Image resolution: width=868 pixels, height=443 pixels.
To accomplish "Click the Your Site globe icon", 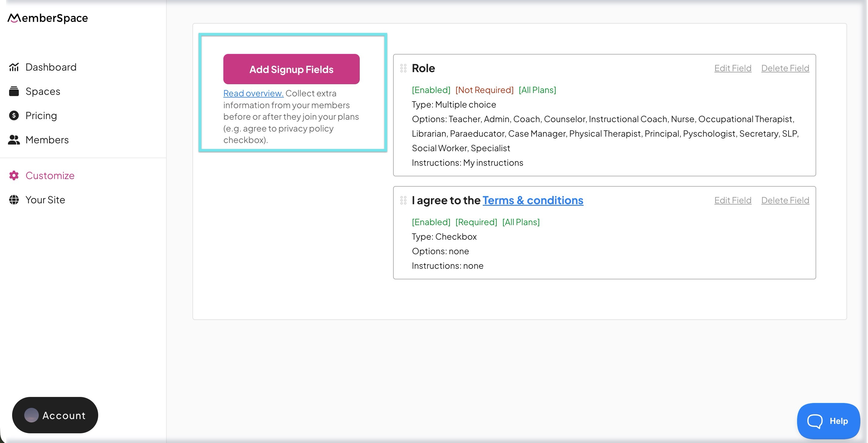I will coord(14,200).
